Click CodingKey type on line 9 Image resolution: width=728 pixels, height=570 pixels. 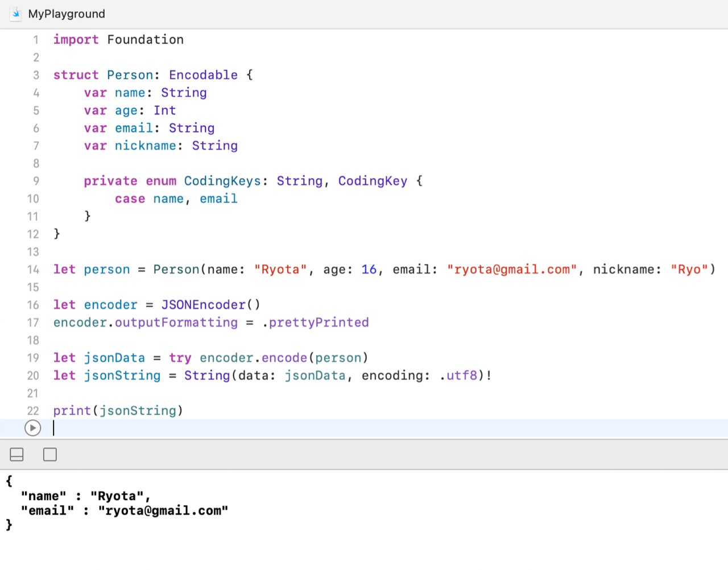point(373,181)
